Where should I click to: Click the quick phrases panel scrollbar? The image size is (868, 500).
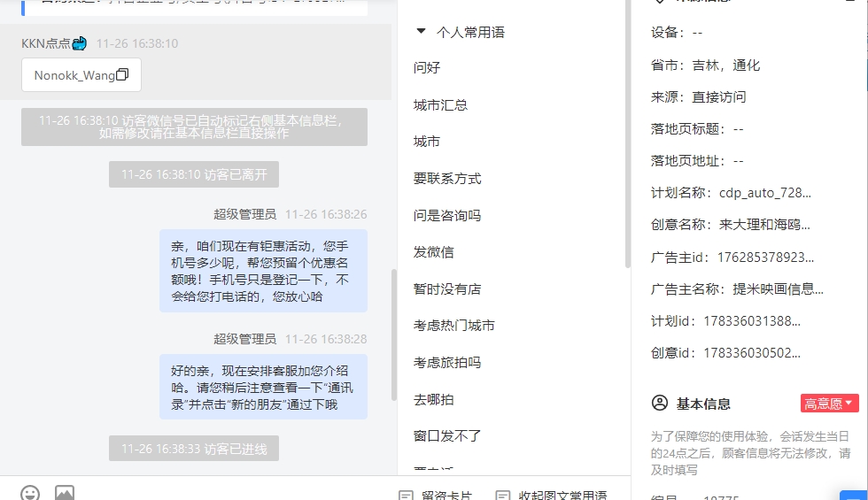click(628, 134)
